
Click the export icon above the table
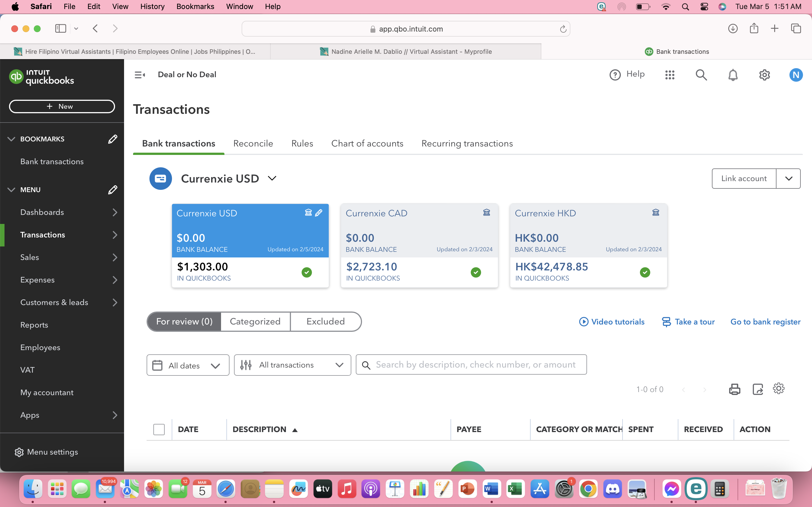(x=757, y=389)
